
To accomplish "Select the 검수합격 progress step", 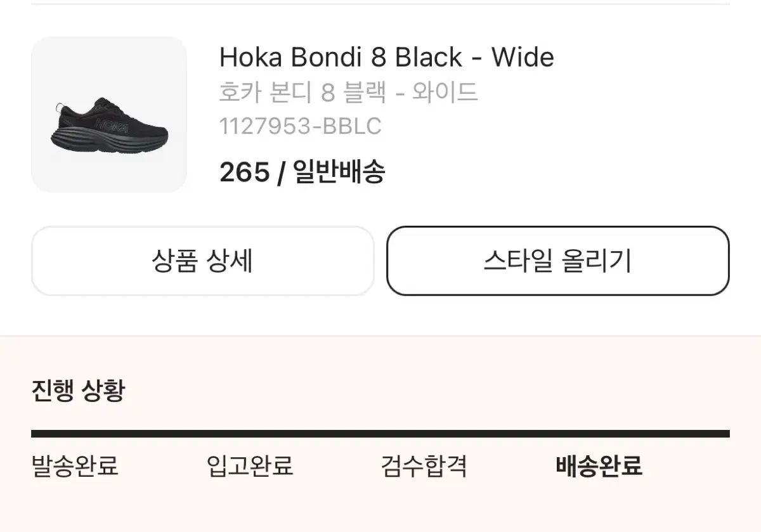I will pos(424,466).
